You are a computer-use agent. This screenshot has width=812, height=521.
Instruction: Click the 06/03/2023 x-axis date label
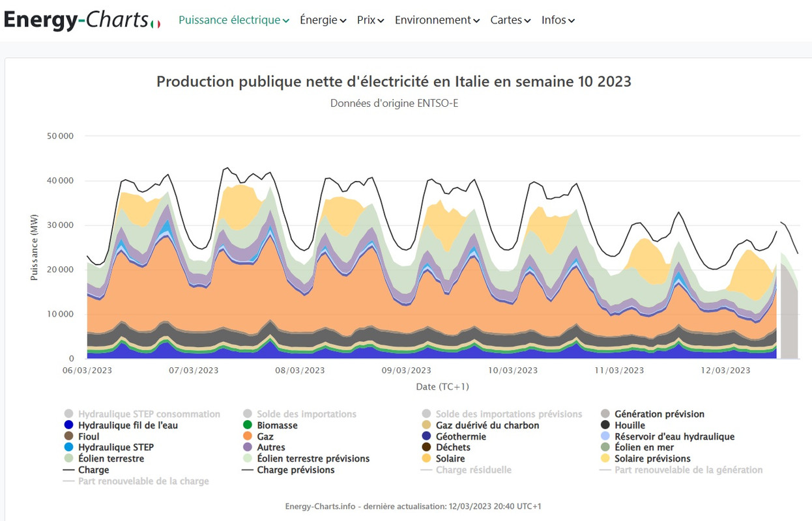click(87, 370)
